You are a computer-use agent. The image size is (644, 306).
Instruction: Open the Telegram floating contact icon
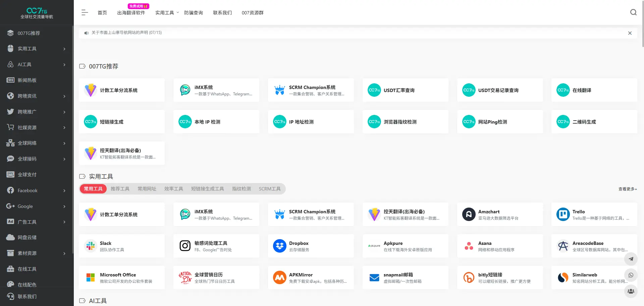[631, 259]
